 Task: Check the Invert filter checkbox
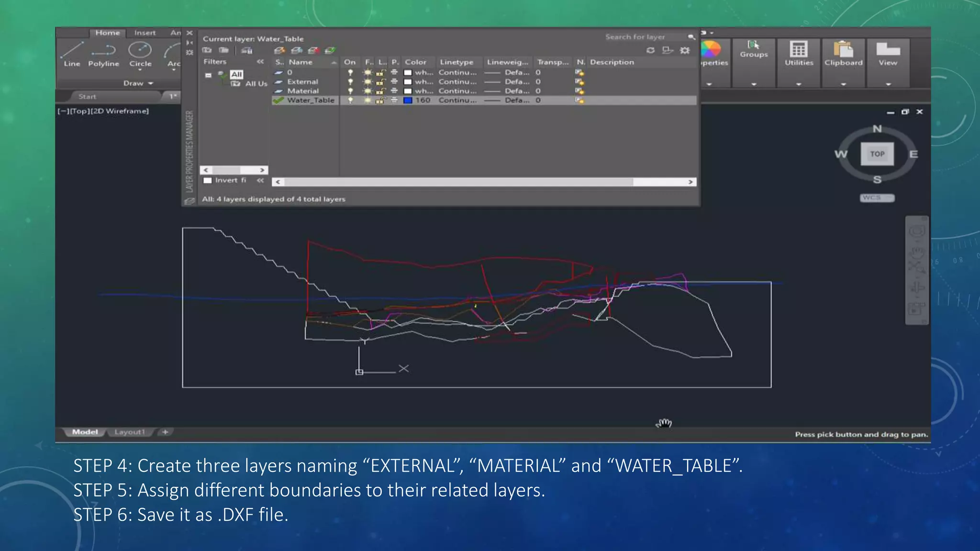point(208,180)
